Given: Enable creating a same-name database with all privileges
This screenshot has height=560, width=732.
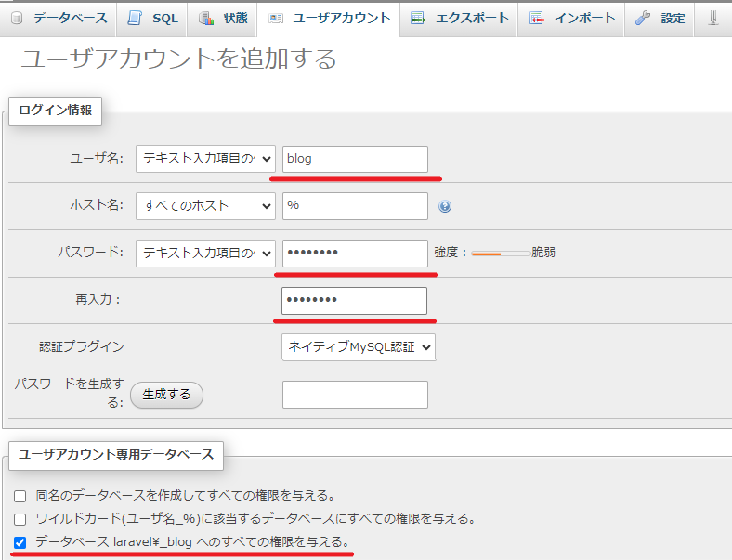Looking at the screenshot, I should (x=20, y=496).
